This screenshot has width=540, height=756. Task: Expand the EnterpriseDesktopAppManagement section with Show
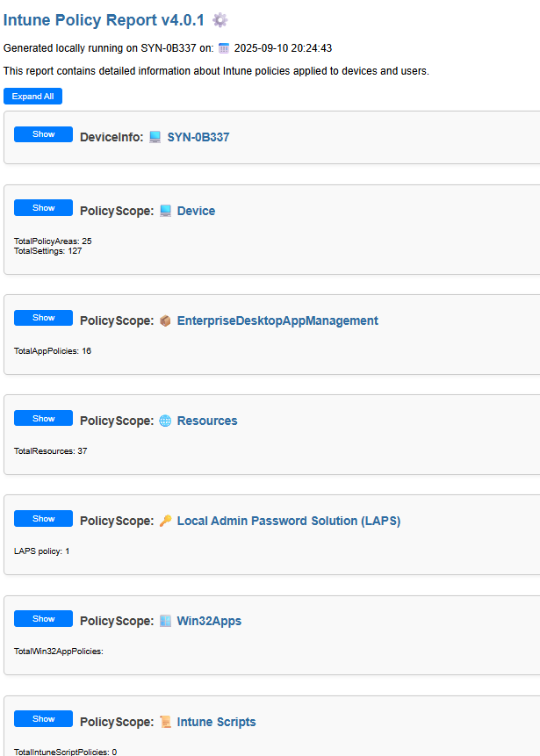pyautogui.click(x=43, y=318)
